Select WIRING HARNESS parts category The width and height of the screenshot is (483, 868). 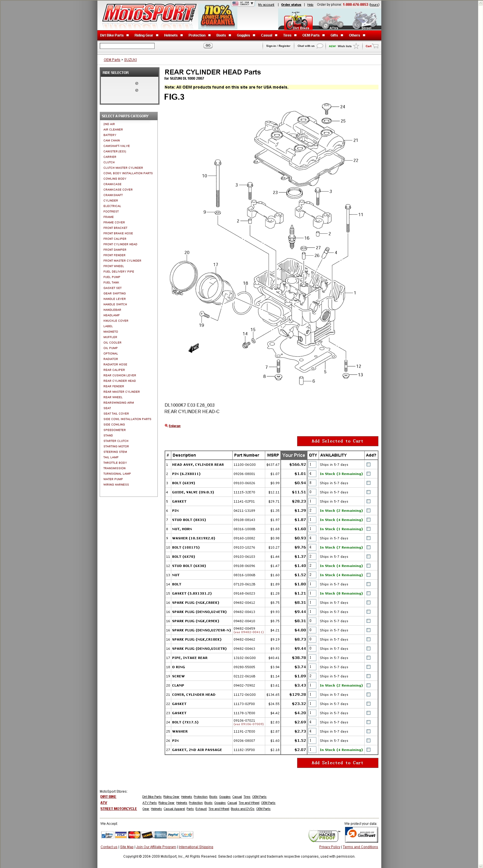pos(116,484)
